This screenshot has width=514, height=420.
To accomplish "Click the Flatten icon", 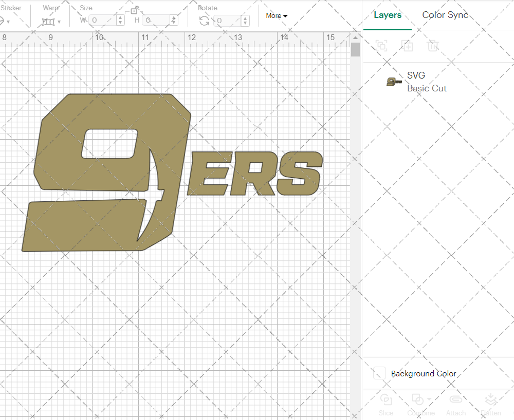I will pyautogui.click(x=491, y=399).
